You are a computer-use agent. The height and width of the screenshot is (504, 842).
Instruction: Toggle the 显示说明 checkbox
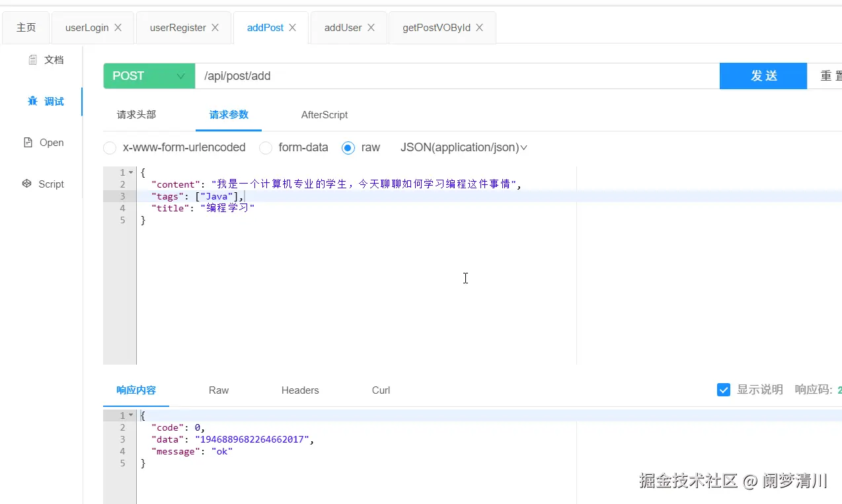pos(724,390)
